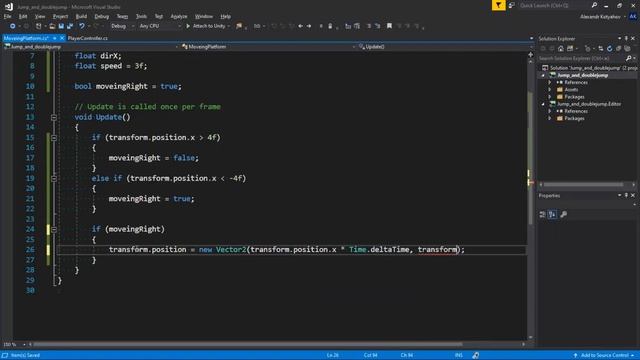Viewport: 640px width, 360px height.
Task: Open Debug configuration dropdown
Action: pyautogui.click(x=122, y=26)
